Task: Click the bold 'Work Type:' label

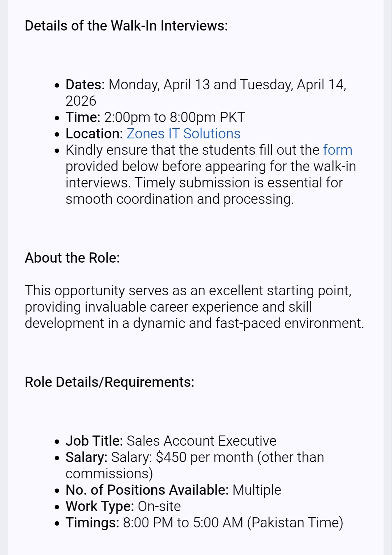Action: (100, 506)
